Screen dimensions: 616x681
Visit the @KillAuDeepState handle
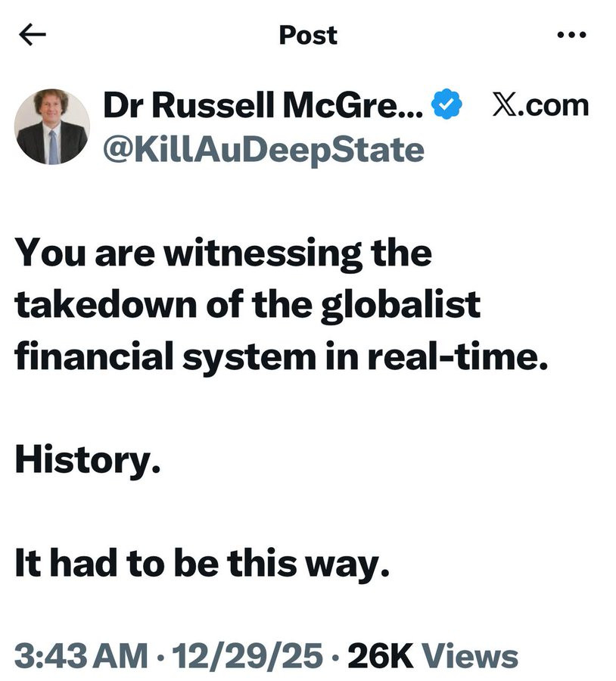tap(263, 150)
